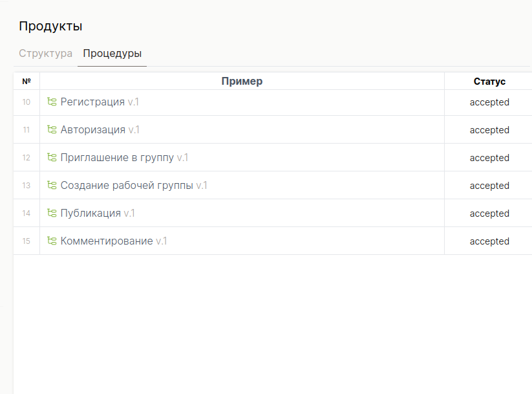Open the Публикация v.1 procedure

(98, 213)
